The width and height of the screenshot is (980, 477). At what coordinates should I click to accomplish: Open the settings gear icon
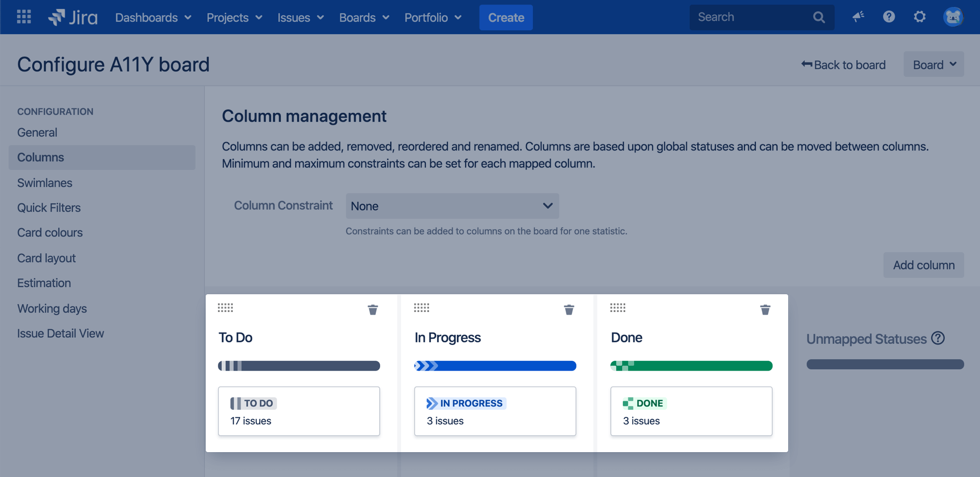pyautogui.click(x=919, y=17)
